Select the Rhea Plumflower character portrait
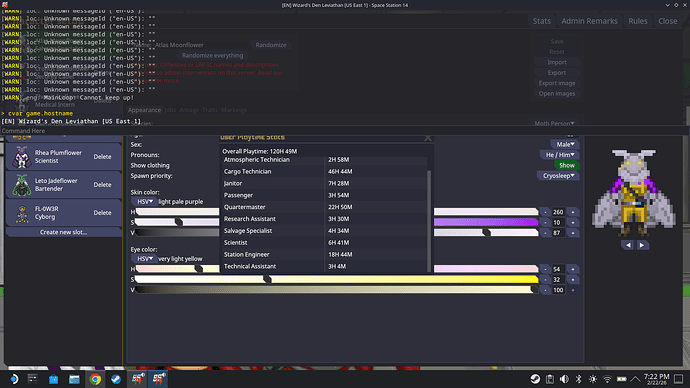The height and width of the screenshot is (388, 690). (x=22, y=157)
